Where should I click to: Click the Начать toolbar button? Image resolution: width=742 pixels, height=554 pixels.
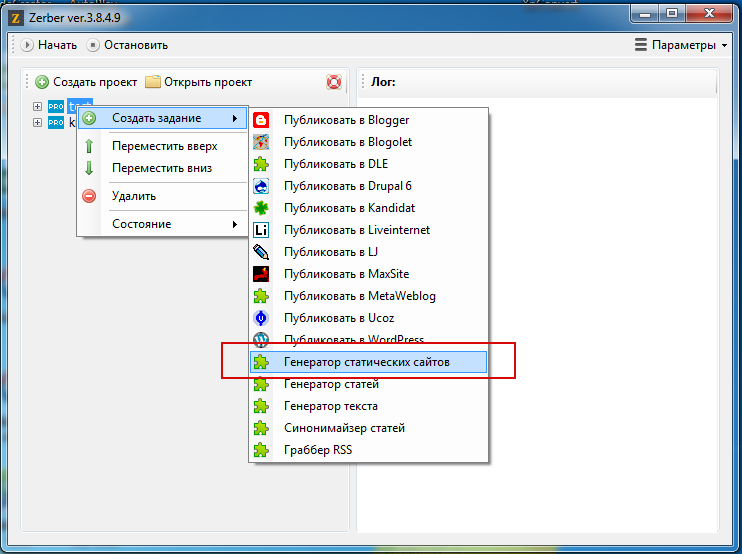tap(49, 45)
